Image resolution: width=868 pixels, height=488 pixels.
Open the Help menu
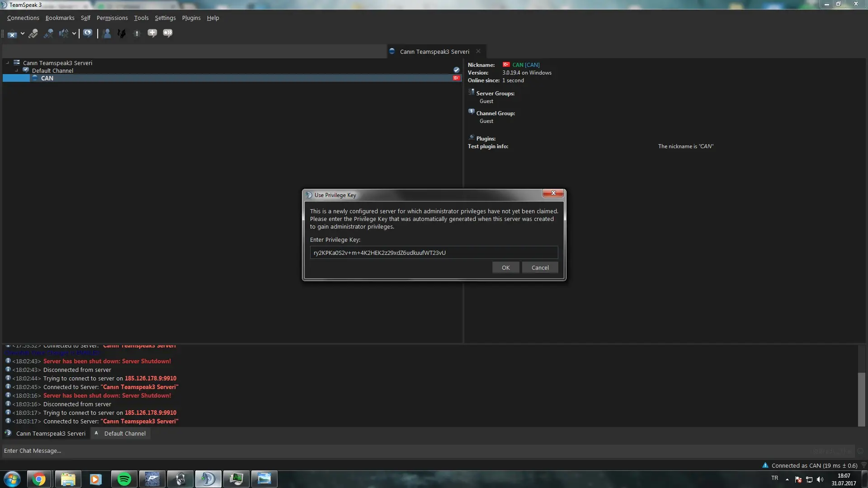point(213,18)
